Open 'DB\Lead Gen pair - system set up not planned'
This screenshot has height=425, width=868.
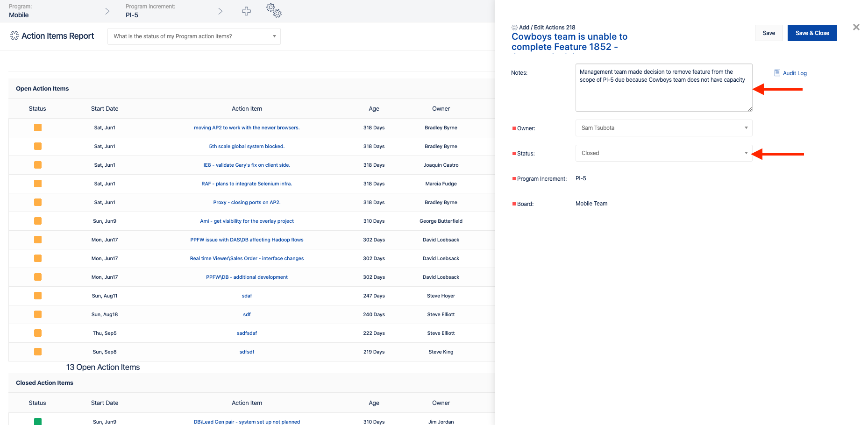247,422
